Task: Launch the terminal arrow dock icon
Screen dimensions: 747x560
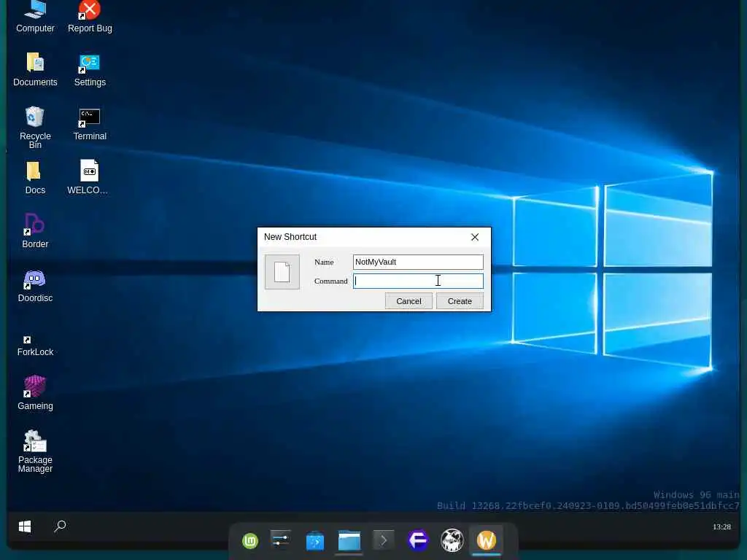Action: pos(384,540)
